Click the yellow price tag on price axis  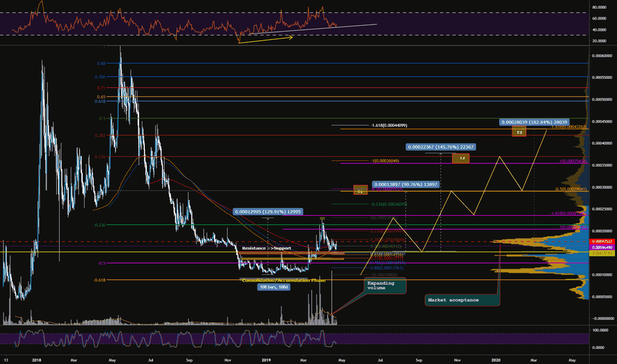click(602, 253)
